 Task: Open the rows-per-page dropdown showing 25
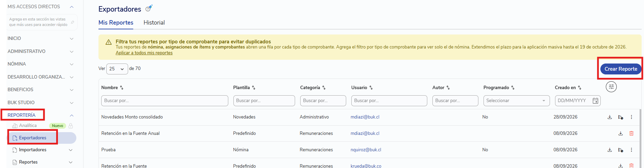(117, 69)
